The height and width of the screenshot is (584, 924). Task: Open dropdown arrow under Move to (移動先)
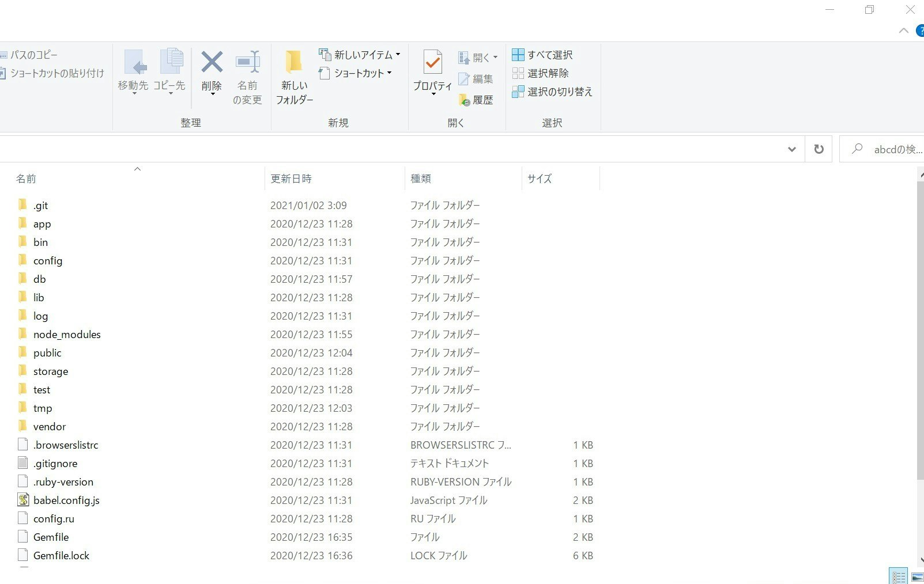click(x=134, y=94)
